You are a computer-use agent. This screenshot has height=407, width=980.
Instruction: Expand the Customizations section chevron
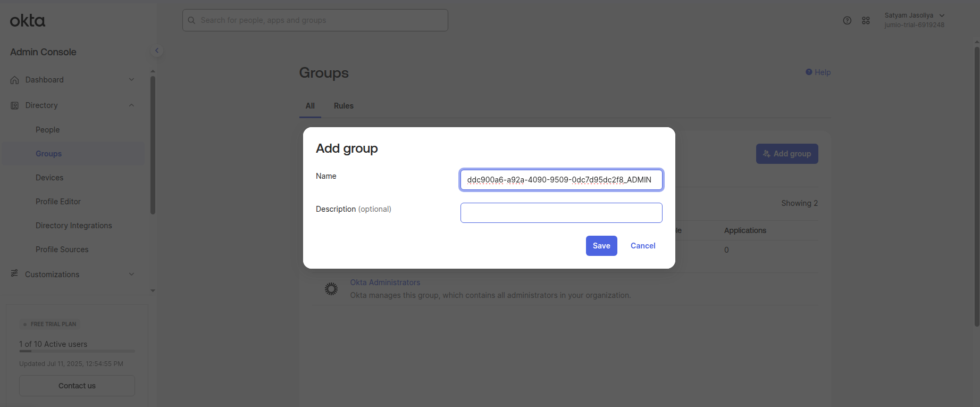131,275
